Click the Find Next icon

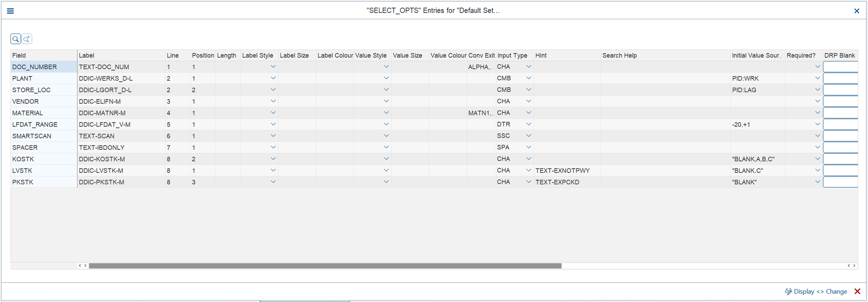pyautogui.click(x=27, y=39)
